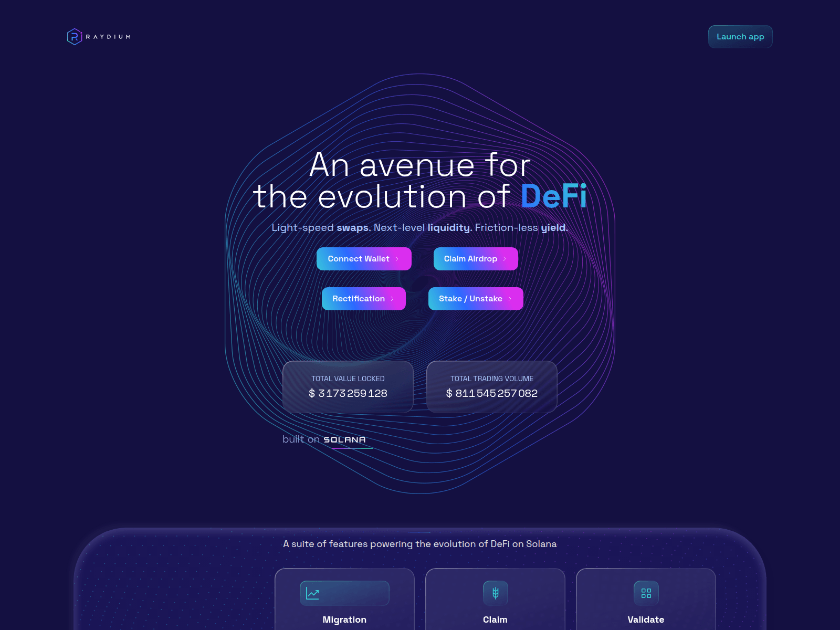Click the highlighted DeFi word in headline
The image size is (840, 630).
[x=554, y=196]
